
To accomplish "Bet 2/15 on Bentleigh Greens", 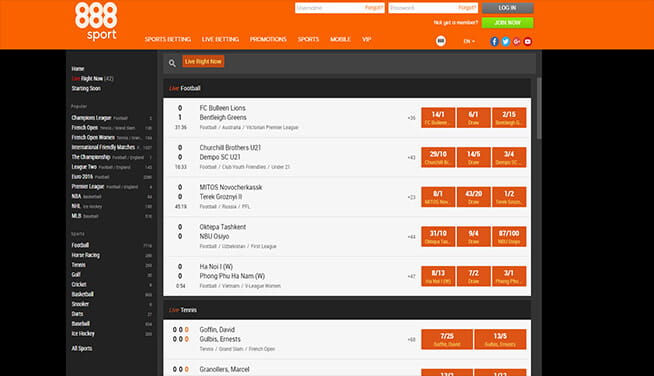I will pyautogui.click(x=509, y=118).
